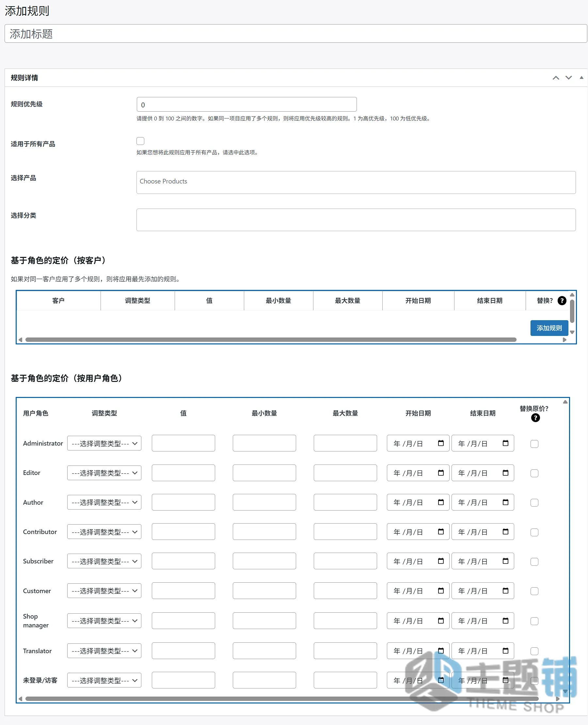Open calendar picker for Contributor start date
Screen dimensions: 588x725
coord(441,532)
